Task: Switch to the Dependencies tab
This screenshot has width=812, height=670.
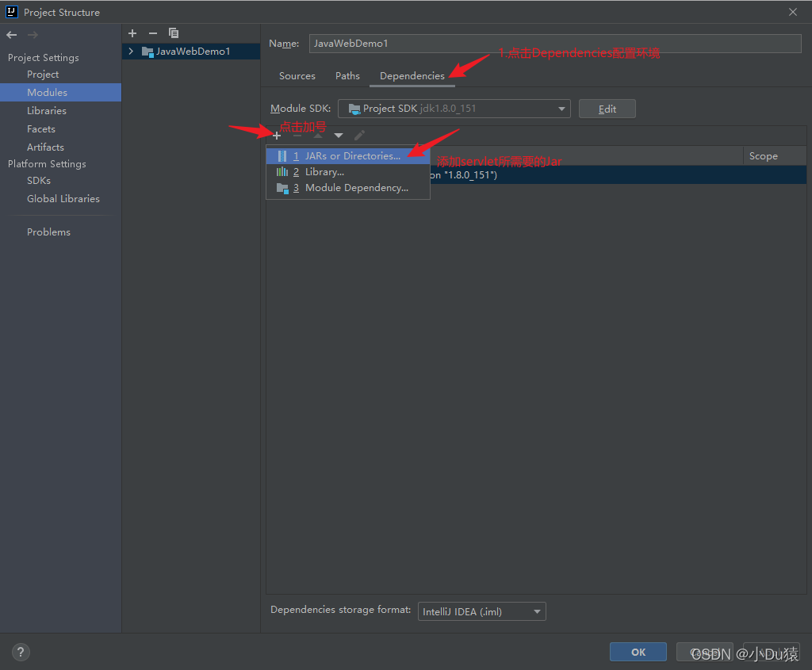Action: pyautogui.click(x=412, y=76)
